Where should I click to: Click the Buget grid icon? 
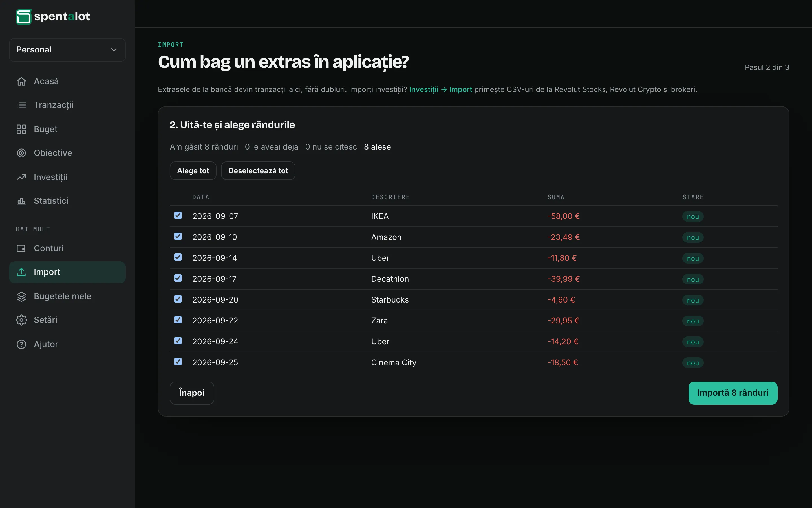[x=21, y=129]
